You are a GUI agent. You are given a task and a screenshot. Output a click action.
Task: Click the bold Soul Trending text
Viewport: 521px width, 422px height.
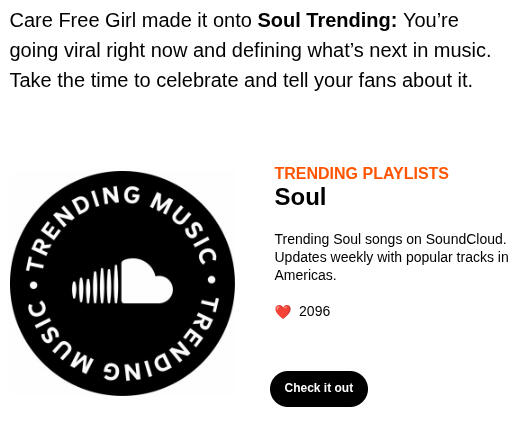(327, 20)
